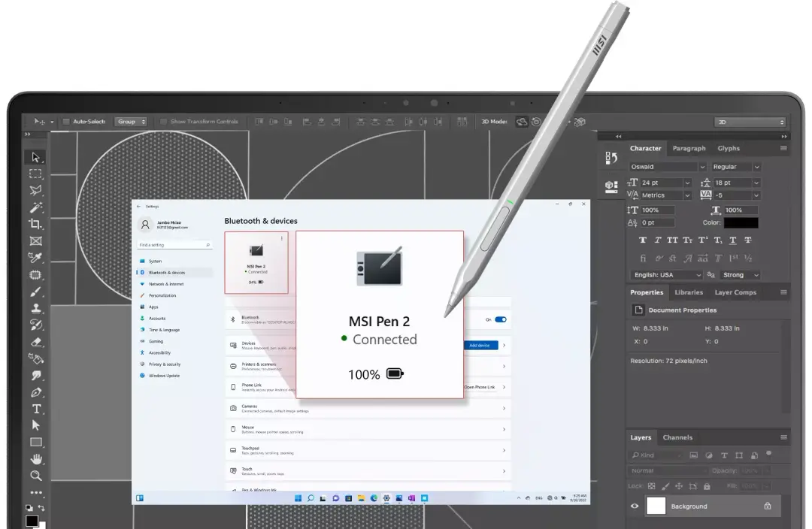Image resolution: width=812 pixels, height=529 pixels.
Task: Click the Faux Bold text style icon
Action: (643, 240)
